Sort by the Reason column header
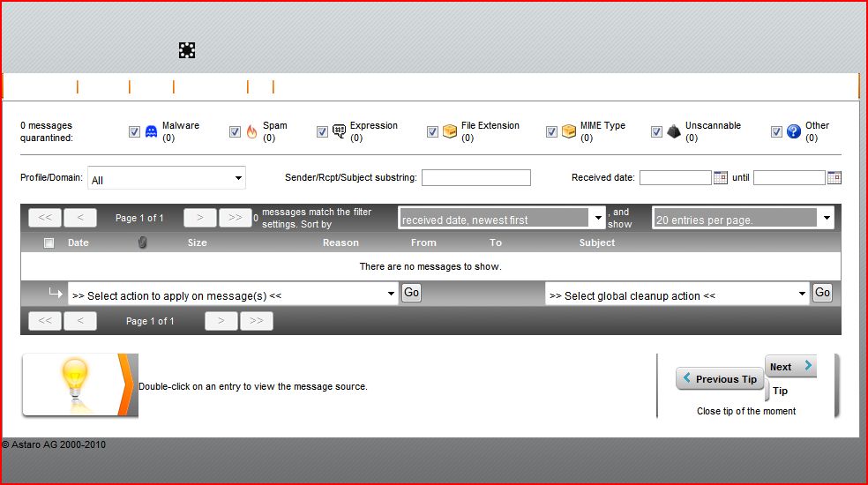868x485 pixels. point(340,242)
